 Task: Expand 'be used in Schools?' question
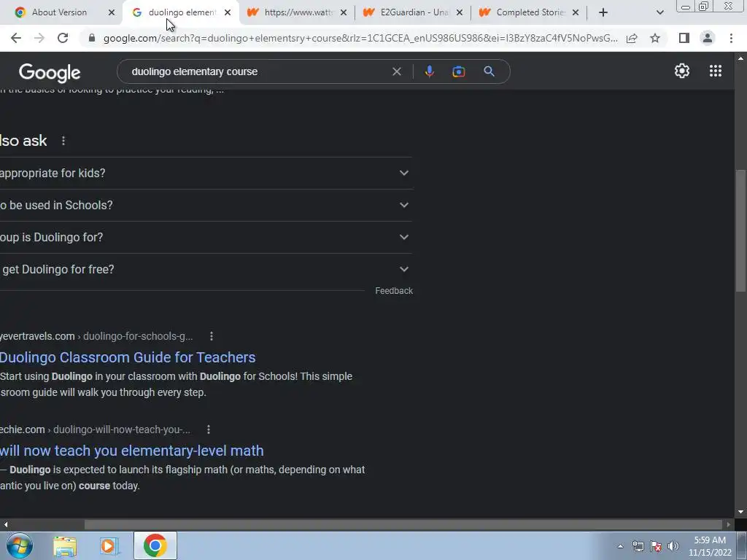click(206, 205)
